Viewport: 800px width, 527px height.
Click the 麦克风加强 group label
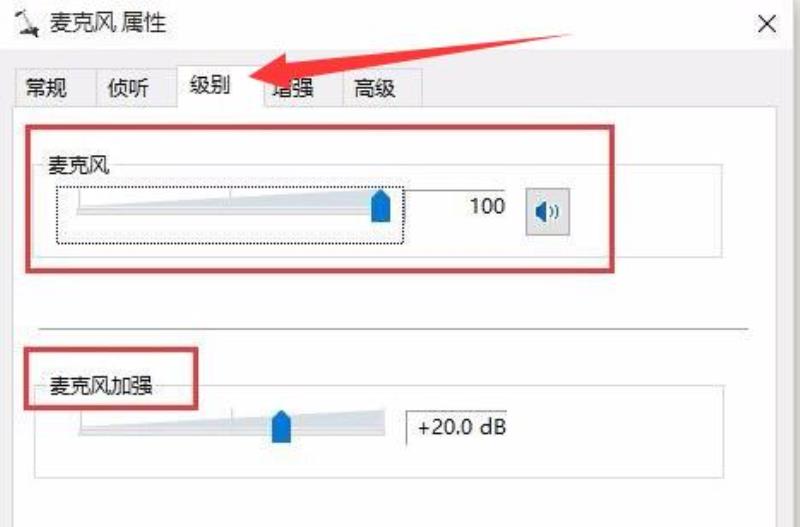pyautogui.click(x=101, y=386)
